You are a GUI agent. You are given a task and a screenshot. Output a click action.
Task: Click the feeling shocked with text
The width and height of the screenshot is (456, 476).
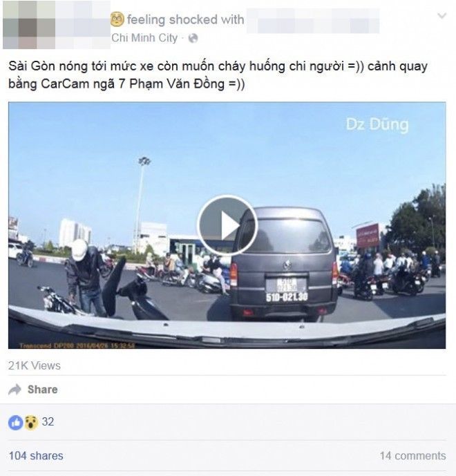coord(185,20)
